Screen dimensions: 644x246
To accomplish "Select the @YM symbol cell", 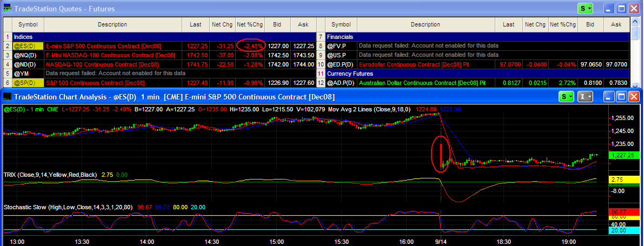I will 28,73.
